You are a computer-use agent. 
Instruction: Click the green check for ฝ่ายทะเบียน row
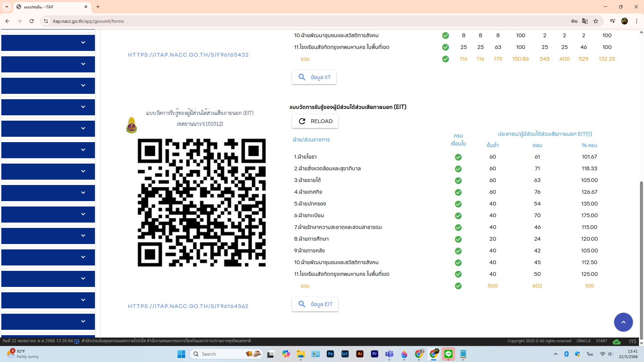(458, 216)
